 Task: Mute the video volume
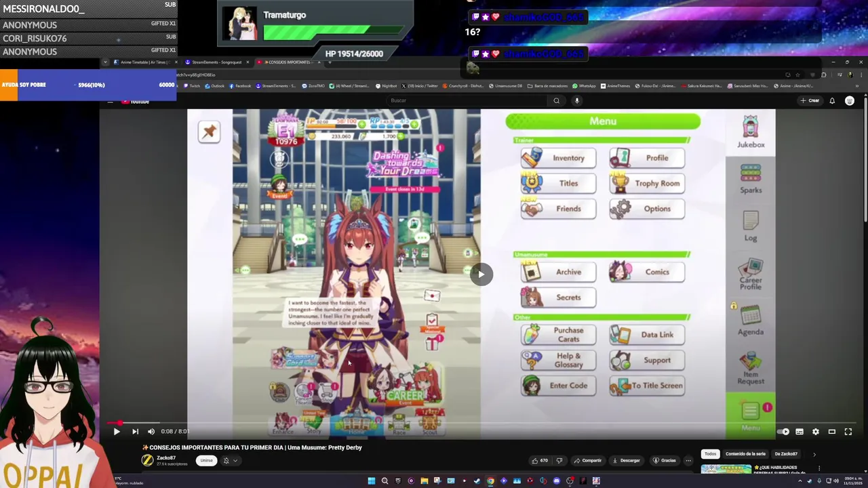click(151, 432)
